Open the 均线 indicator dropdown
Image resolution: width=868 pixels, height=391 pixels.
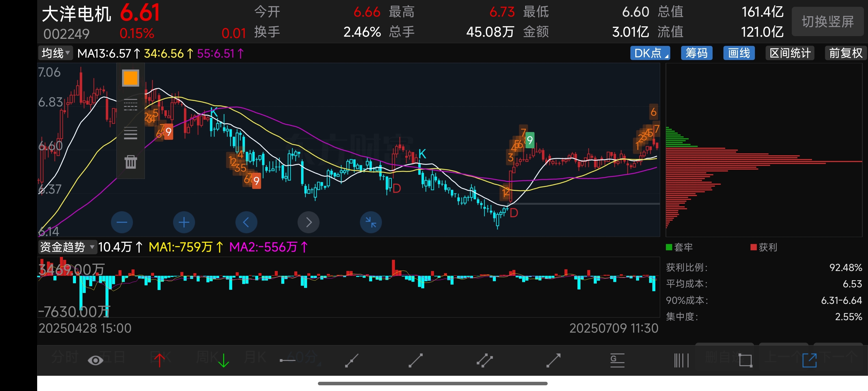[55, 53]
